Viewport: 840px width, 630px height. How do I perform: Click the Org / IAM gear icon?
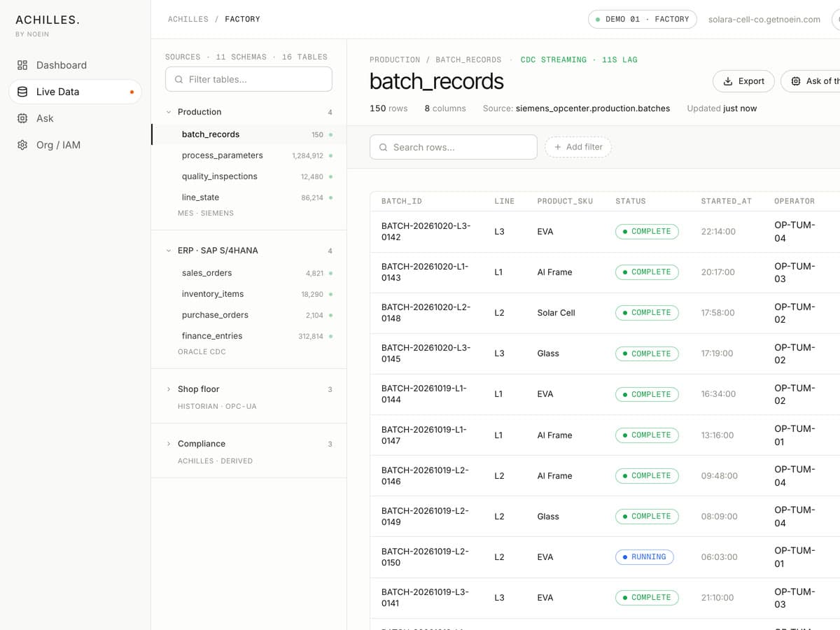(x=22, y=145)
